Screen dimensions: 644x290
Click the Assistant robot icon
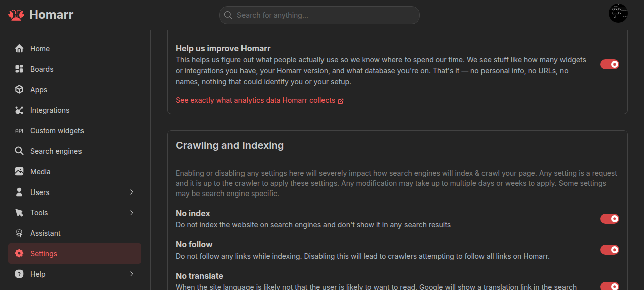pos(19,233)
